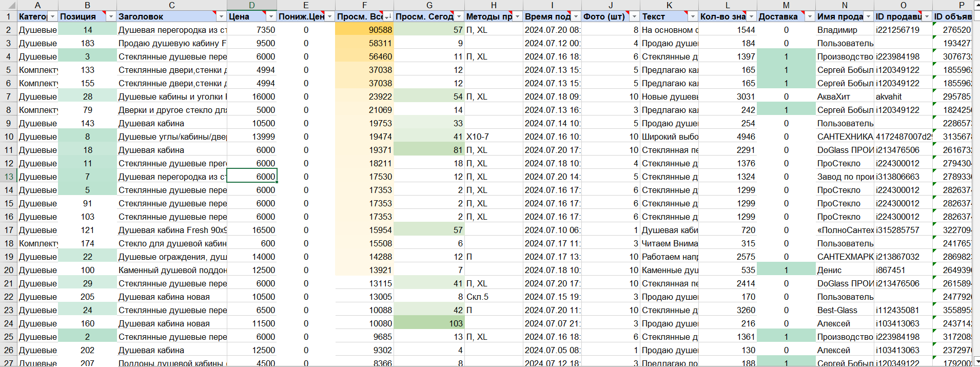Click filter arrow on Имя продавца header

[x=868, y=17]
